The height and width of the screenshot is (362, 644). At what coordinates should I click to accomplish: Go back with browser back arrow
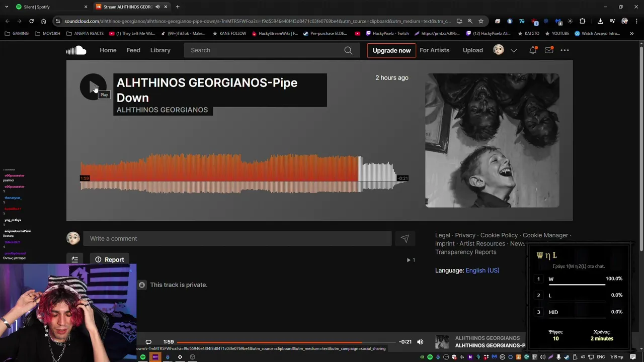click(x=7, y=21)
